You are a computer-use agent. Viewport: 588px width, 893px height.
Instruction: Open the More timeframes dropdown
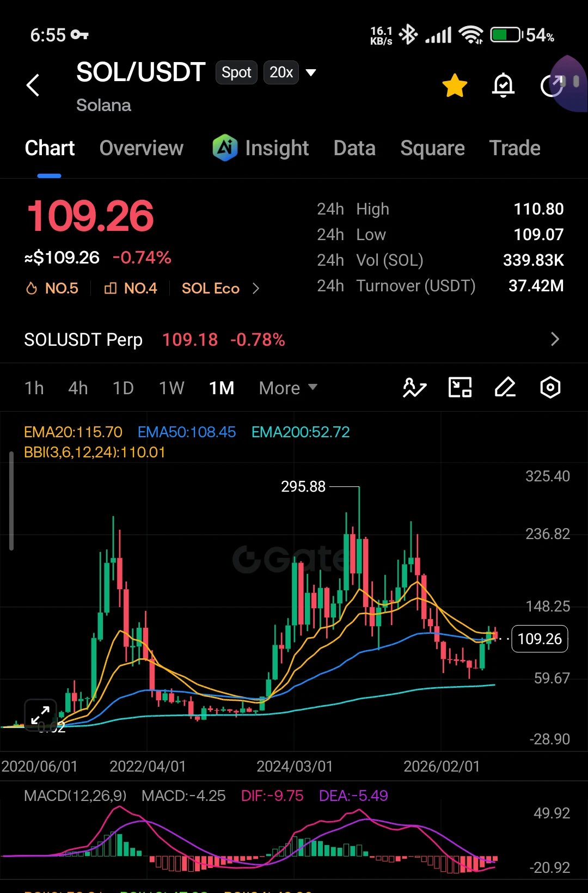click(288, 388)
